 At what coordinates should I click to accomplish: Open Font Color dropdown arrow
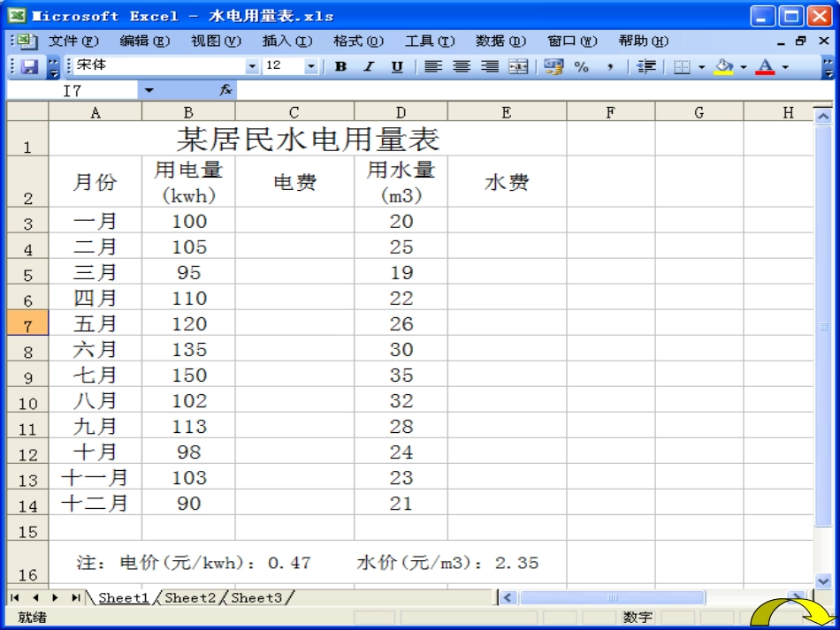tap(785, 67)
